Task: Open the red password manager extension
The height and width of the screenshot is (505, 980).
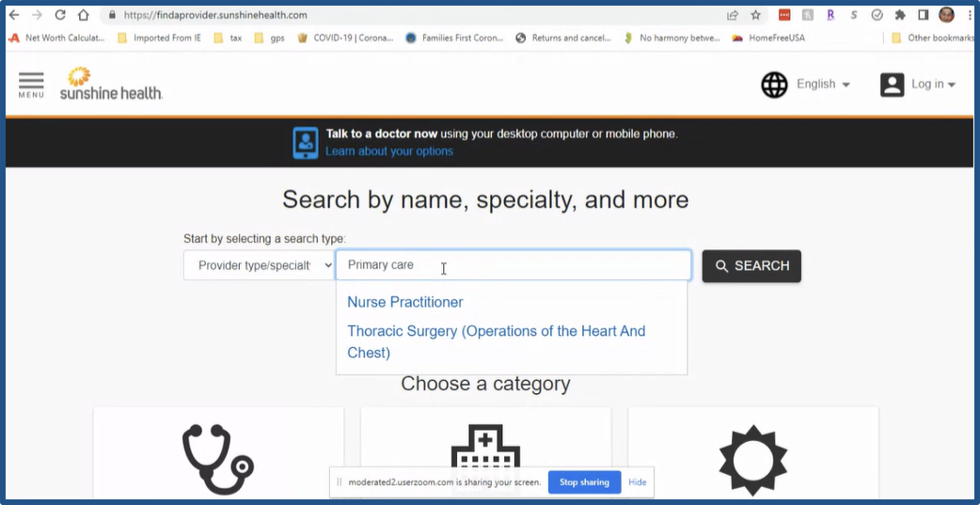Action: click(x=784, y=15)
